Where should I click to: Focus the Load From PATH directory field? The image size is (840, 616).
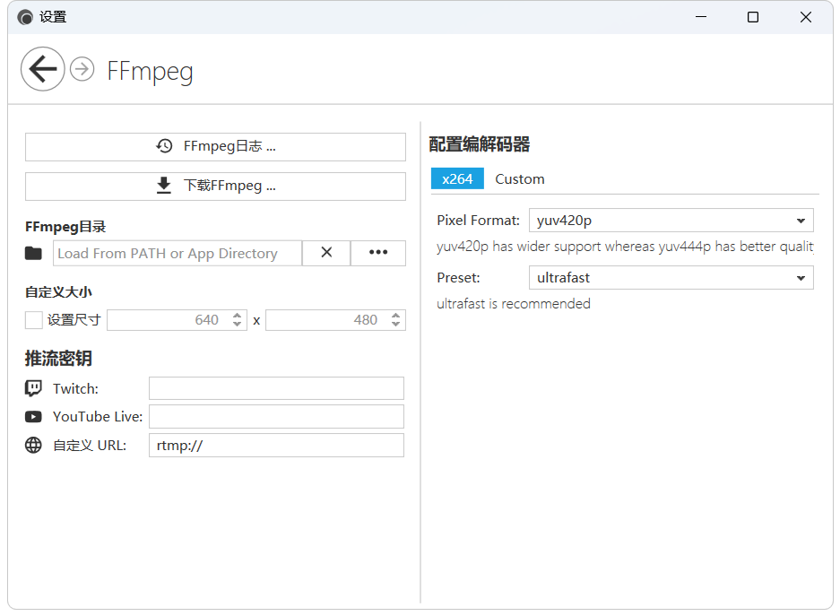(178, 254)
